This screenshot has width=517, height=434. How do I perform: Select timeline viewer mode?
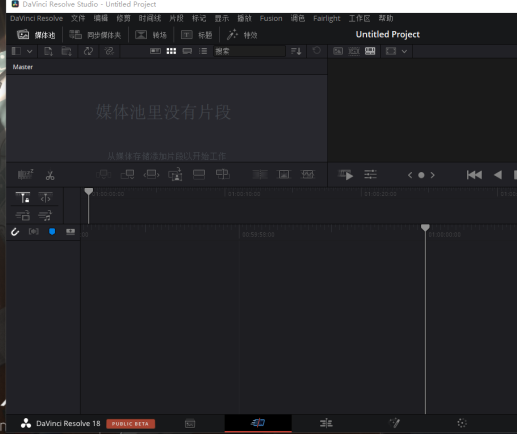[370, 51]
